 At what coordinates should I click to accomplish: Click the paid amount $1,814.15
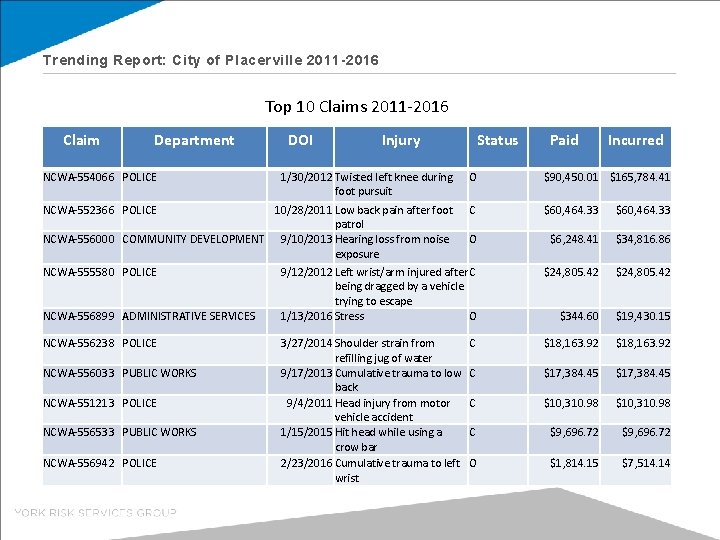click(x=574, y=463)
